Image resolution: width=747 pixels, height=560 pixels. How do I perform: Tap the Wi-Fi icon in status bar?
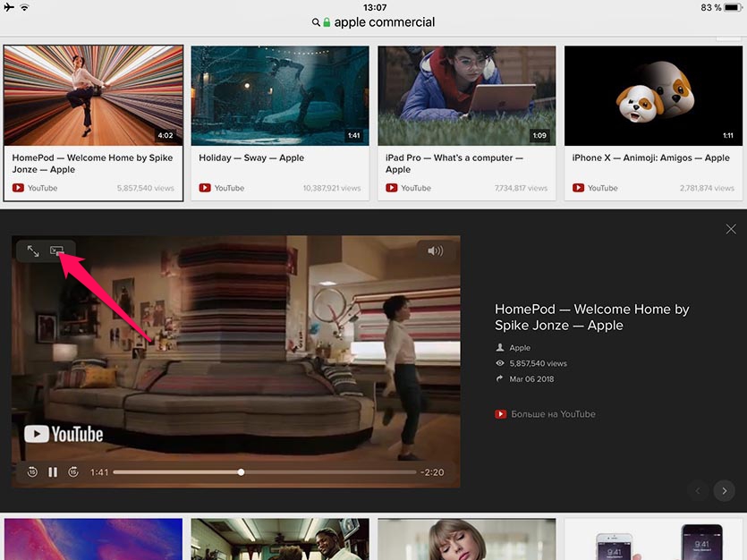24,7
